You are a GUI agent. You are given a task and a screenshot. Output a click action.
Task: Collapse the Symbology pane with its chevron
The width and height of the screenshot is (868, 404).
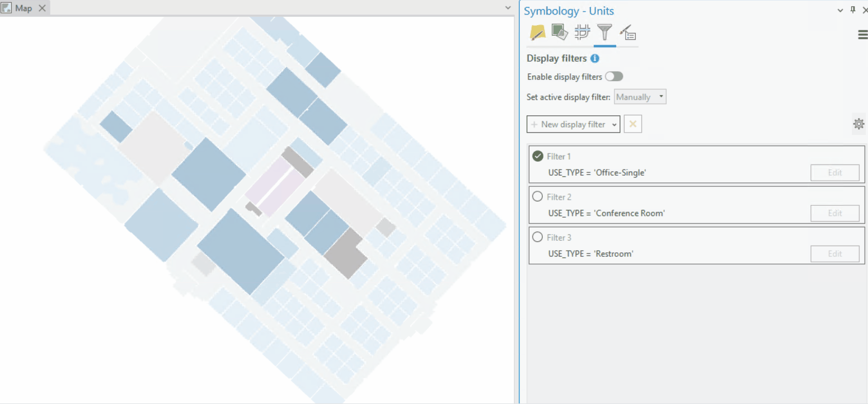tap(840, 10)
